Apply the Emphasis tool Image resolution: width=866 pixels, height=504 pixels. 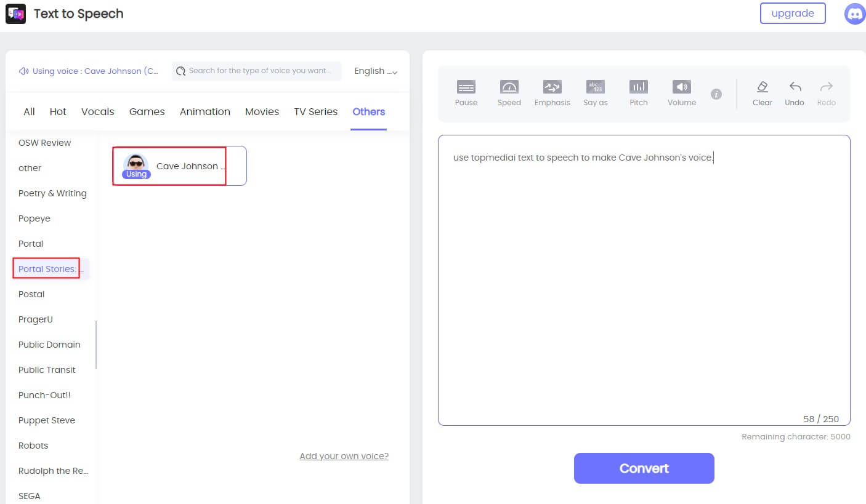click(x=552, y=94)
